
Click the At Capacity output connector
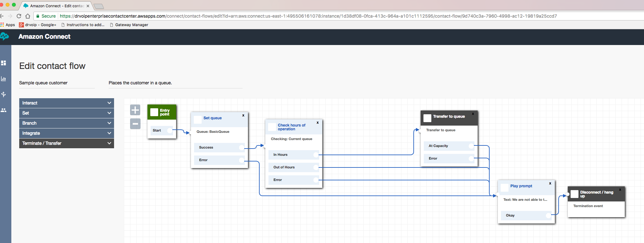point(471,146)
